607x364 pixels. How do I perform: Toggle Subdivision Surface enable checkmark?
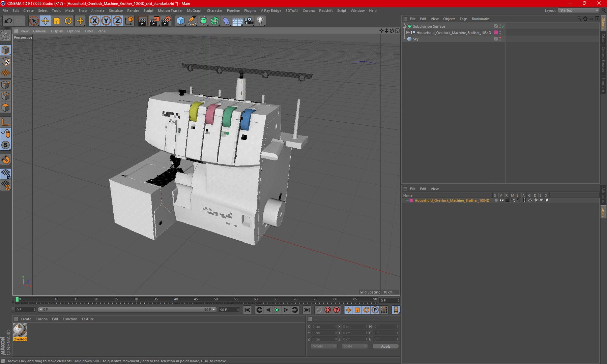click(x=503, y=26)
